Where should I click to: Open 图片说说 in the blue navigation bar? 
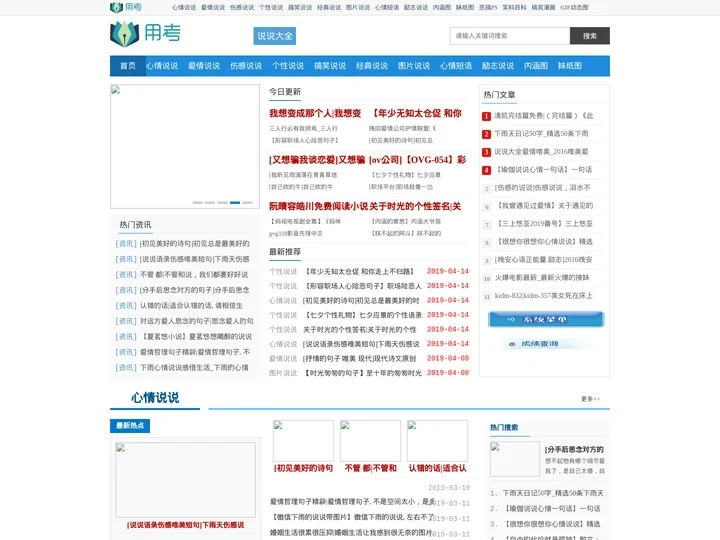(414, 66)
